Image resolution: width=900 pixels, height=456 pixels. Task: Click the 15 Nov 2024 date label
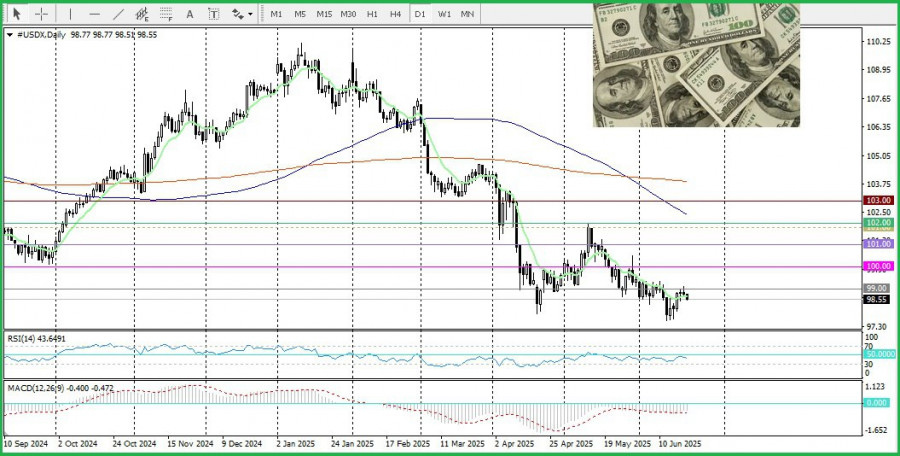(190, 444)
